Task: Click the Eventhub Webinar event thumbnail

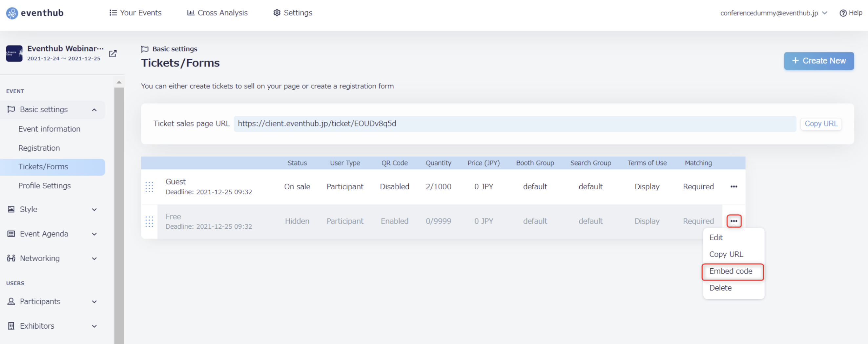Action: pyautogui.click(x=14, y=53)
